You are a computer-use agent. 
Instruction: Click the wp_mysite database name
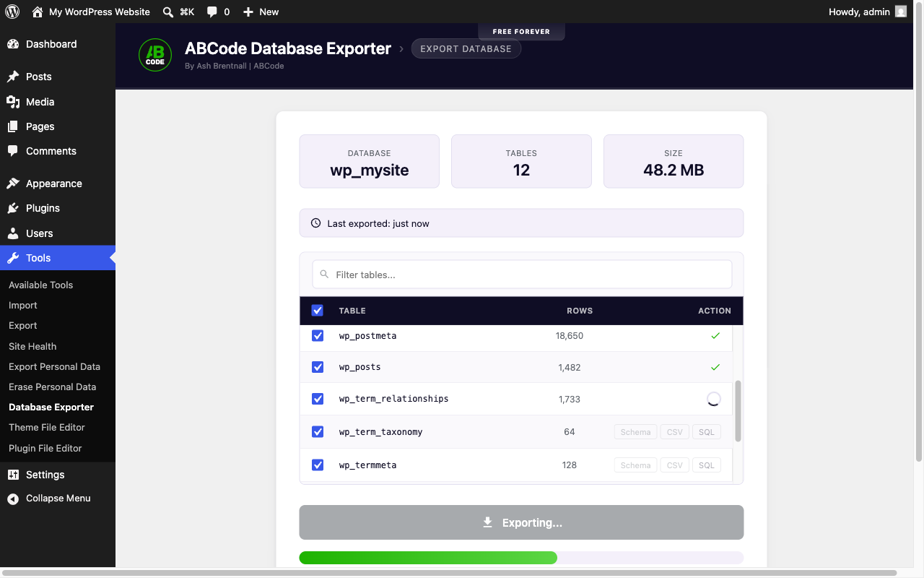[370, 171]
